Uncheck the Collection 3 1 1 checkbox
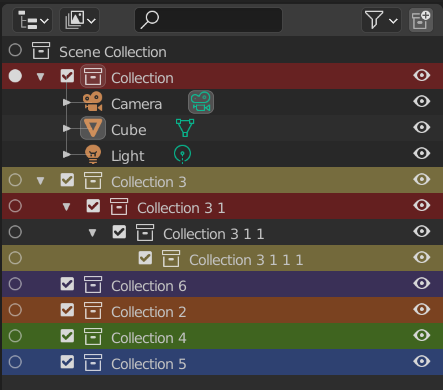This screenshot has height=390, width=443. [x=119, y=232]
